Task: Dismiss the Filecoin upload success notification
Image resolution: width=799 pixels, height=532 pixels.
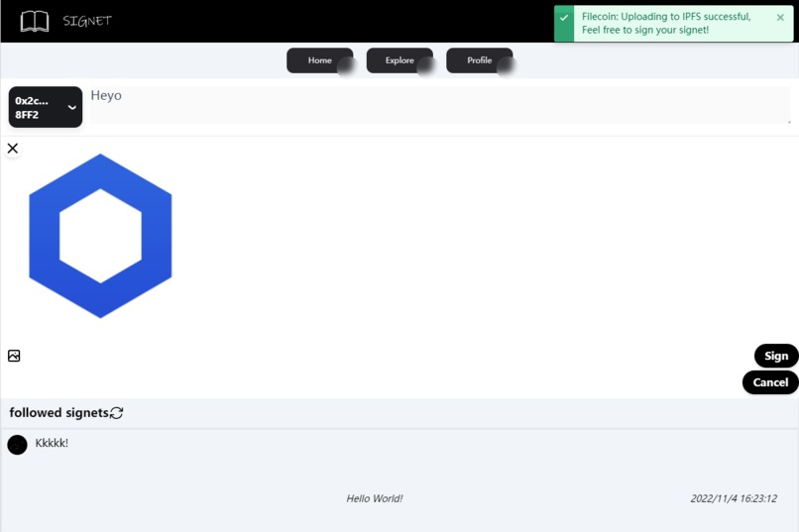Action: (780, 17)
